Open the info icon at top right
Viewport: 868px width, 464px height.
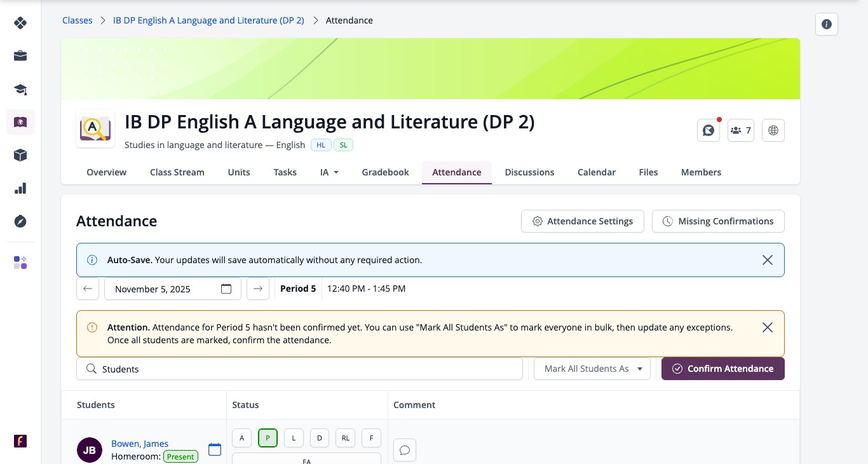tap(827, 24)
